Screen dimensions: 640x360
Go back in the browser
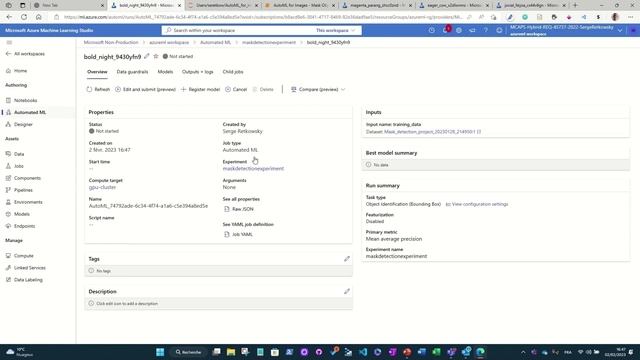click(9, 17)
